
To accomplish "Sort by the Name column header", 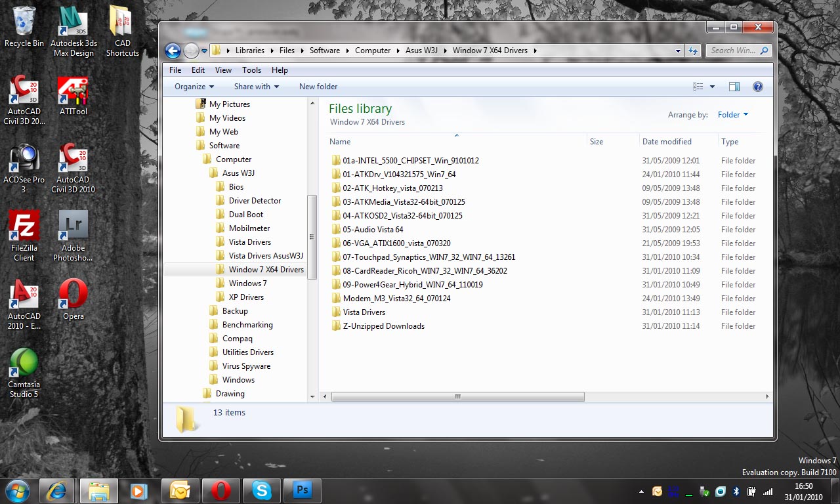I will click(x=456, y=142).
